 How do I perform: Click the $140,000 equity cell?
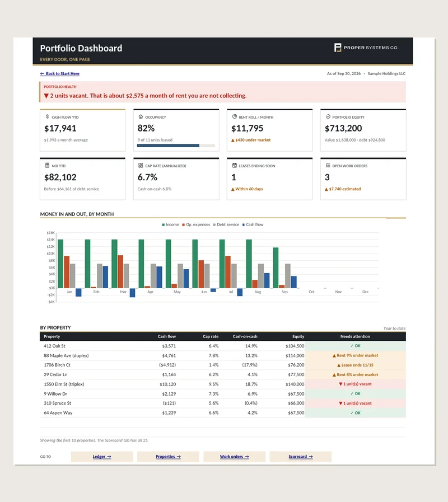pos(295,384)
